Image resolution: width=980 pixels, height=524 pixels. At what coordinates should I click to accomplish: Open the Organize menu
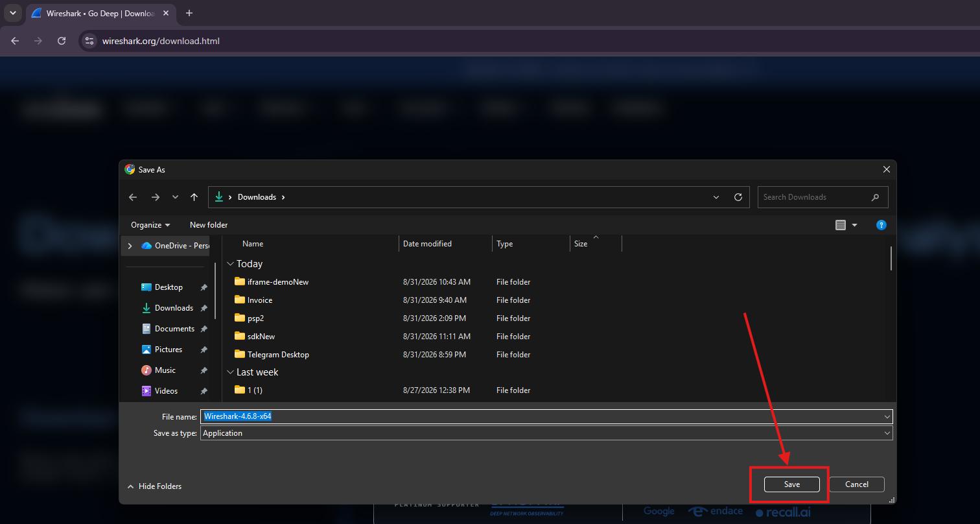[150, 225]
